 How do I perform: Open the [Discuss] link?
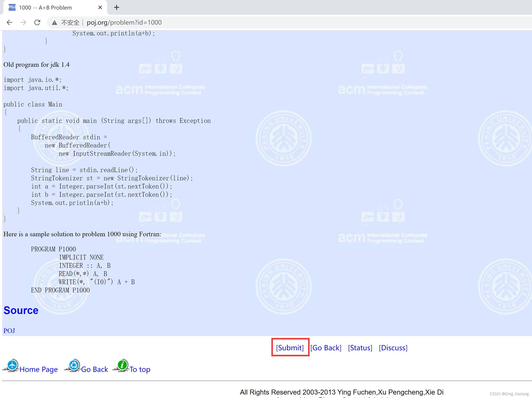pos(393,348)
